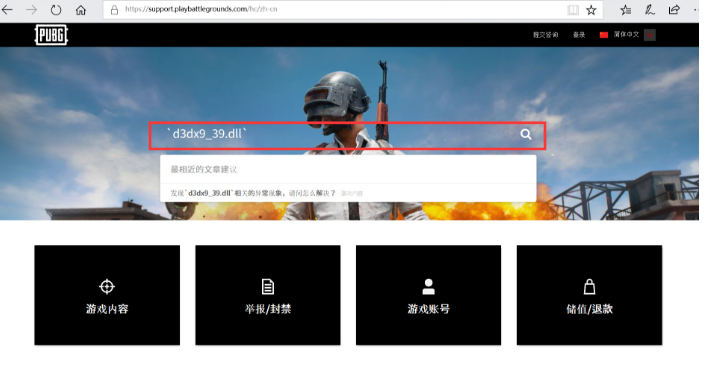Viewport: 705px width, 381px height.
Task: Open the 游戏账号 category card
Action: tap(428, 295)
